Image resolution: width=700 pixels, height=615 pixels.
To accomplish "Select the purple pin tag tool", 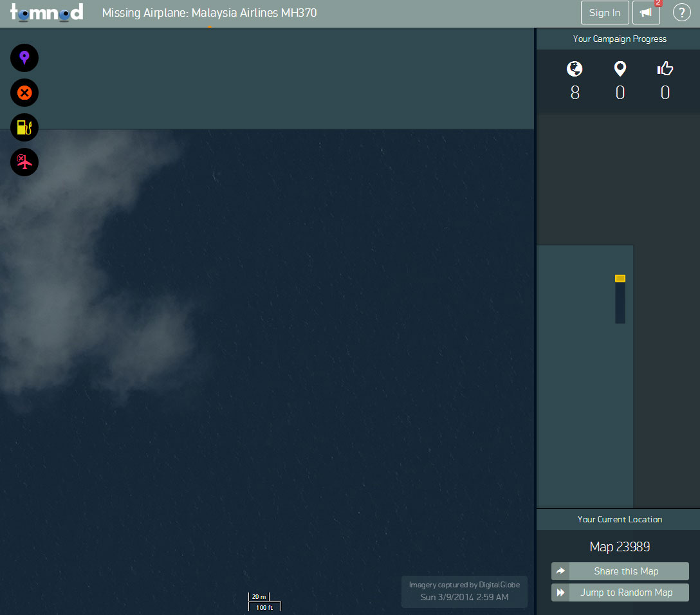I will (x=24, y=58).
